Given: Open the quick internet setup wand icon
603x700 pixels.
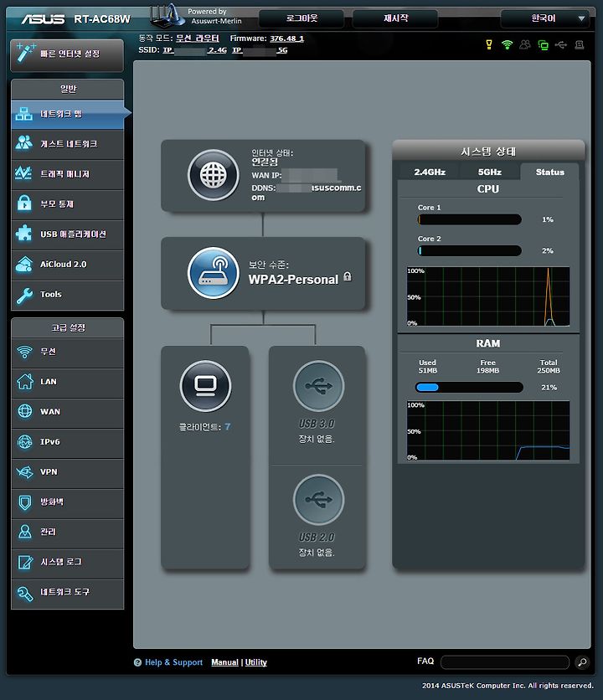Looking at the screenshot, I should [x=24, y=53].
